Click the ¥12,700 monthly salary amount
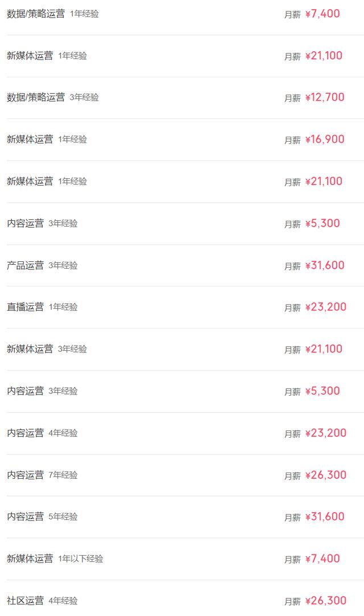This screenshot has width=364, height=616. click(325, 97)
